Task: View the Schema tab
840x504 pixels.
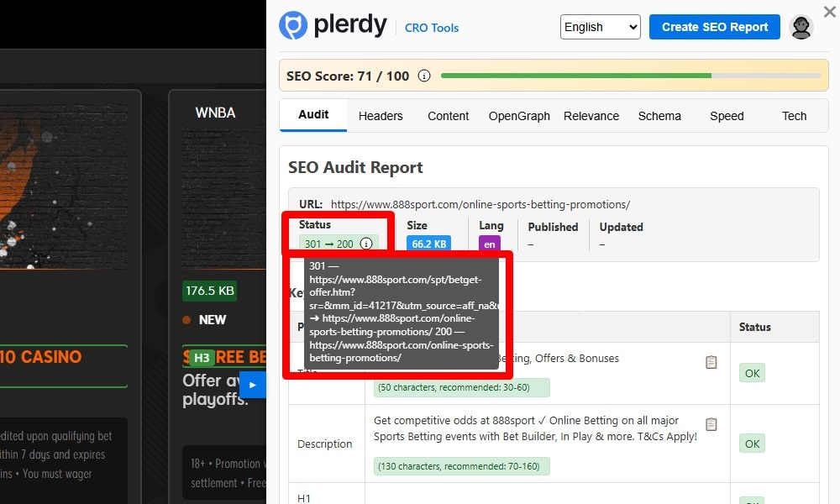Action: (x=659, y=116)
